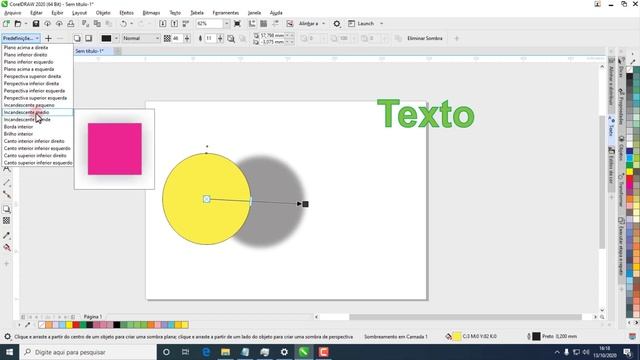This screenshot has width=640, height=360.
Task: Open the taskbar notification center icon
Action: tap(627, 352)
